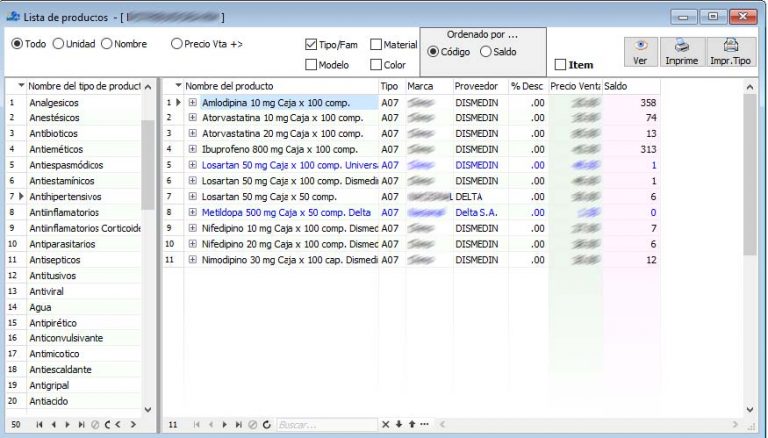768x438 pixels.
Task: Go to last record in type list
Action: [81, 424]
